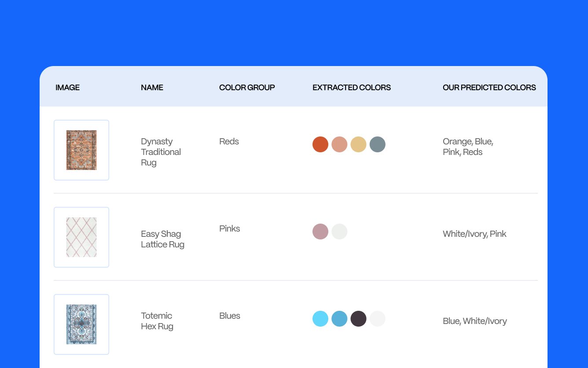Image resolution: width=588 pixels, height=368 pixels.
Task: Click the COLOR GROUP column header
Action: [x=247, y=87]
